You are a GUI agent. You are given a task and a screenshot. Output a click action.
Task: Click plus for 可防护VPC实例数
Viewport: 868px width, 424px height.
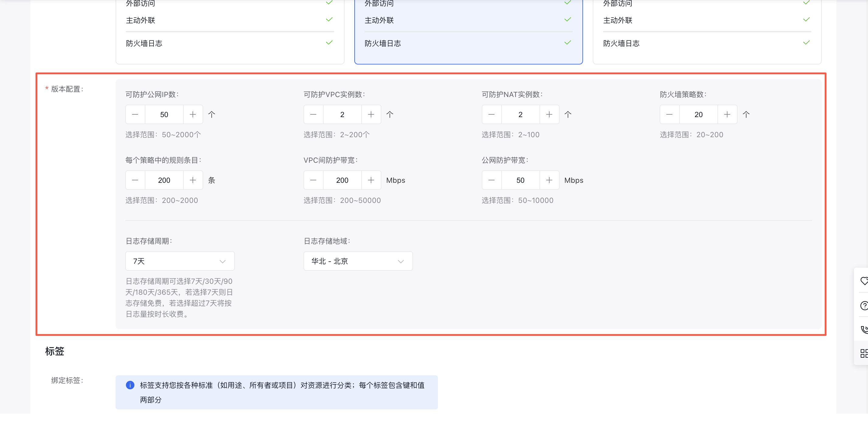click(x=371, y=115)
